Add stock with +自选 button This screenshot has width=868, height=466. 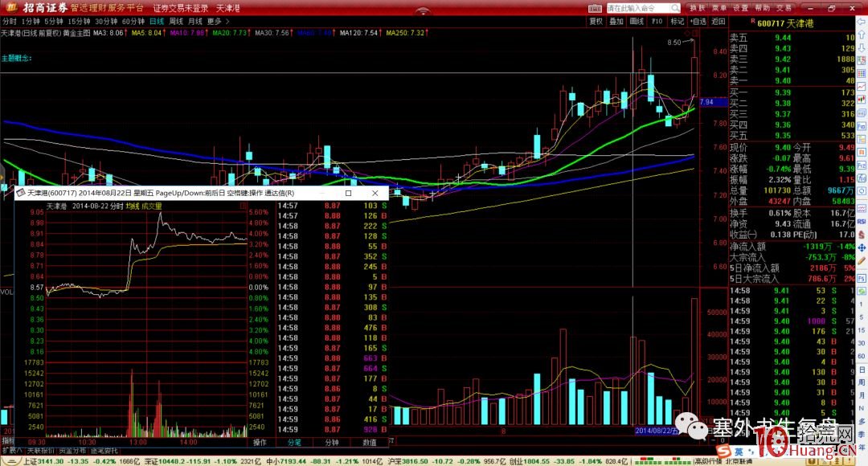point(698,22)
